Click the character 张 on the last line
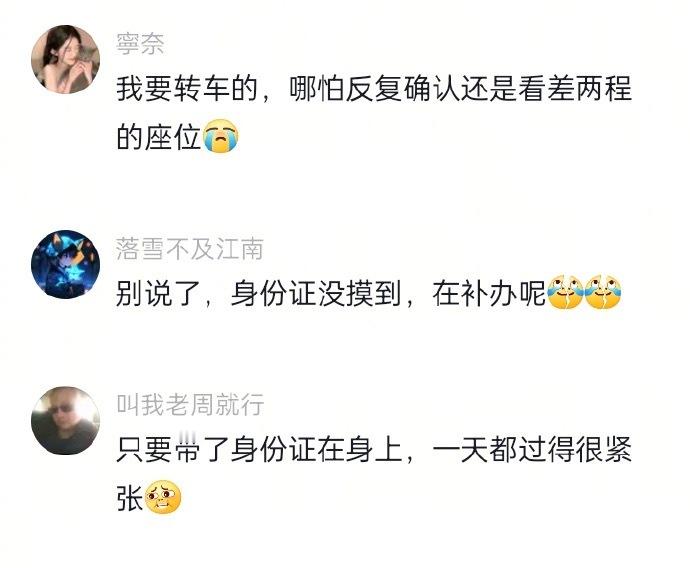The image size is (690, 568). (130, 498)
